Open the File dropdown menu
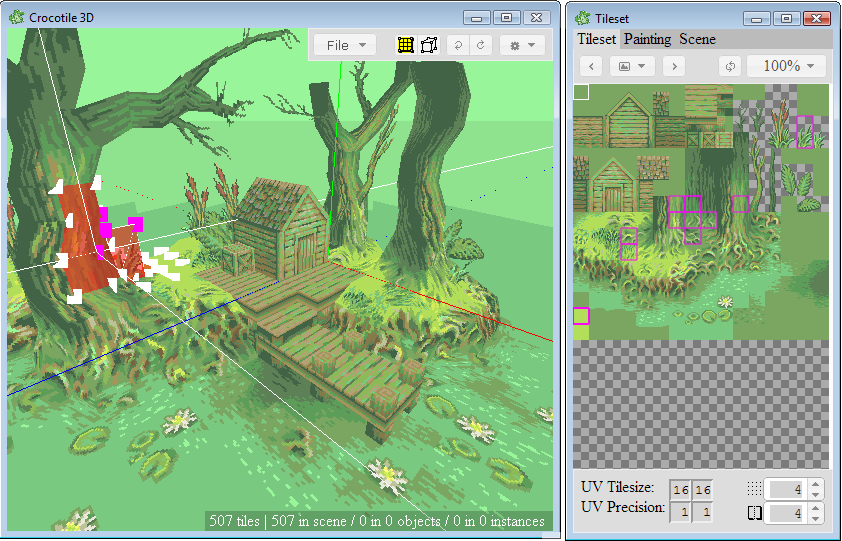 (345, 45)
